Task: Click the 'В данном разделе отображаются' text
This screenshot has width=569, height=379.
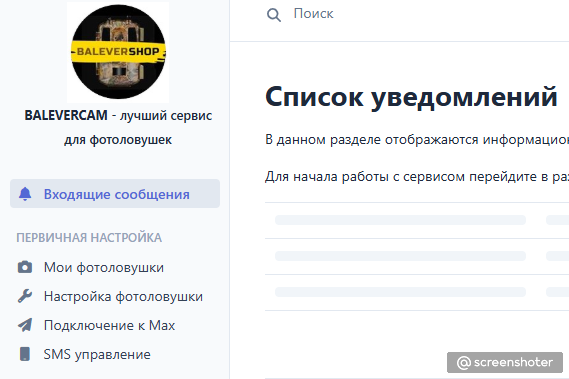Action: [x=372, y=139]
